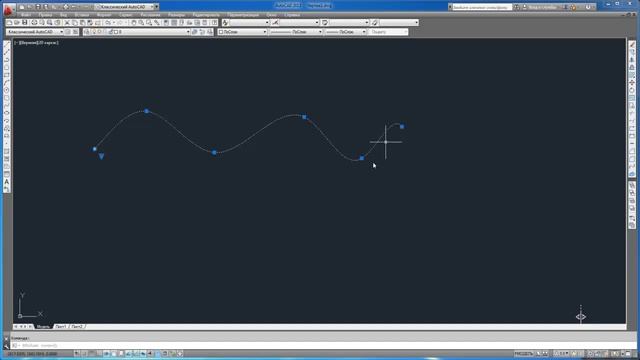The height and width of the screenshot is (360, 640).
Task: Switch to the Лист2 layout tab
Action: point(77,327)
